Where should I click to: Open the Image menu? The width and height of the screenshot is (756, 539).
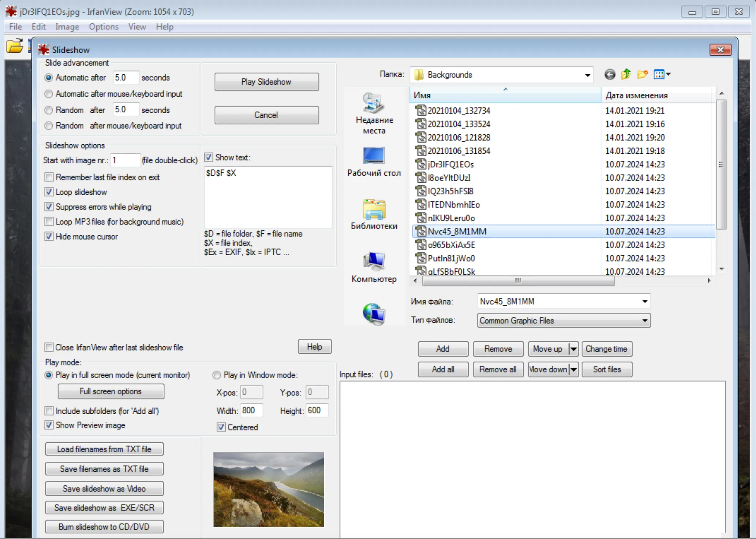coord(67,27)
